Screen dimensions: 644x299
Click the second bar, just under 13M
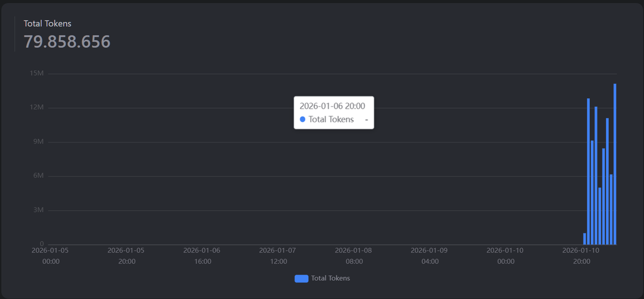[x=588, y=171]
